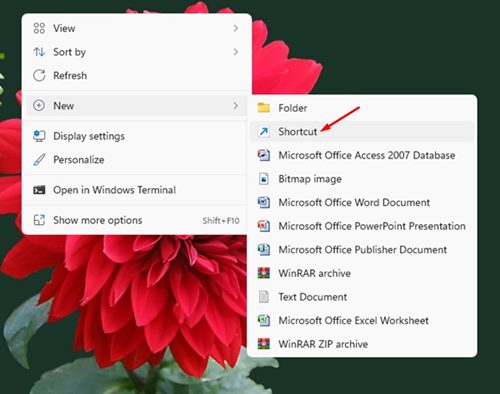Click the Personalize paintbrush icon

pos(39,160)
